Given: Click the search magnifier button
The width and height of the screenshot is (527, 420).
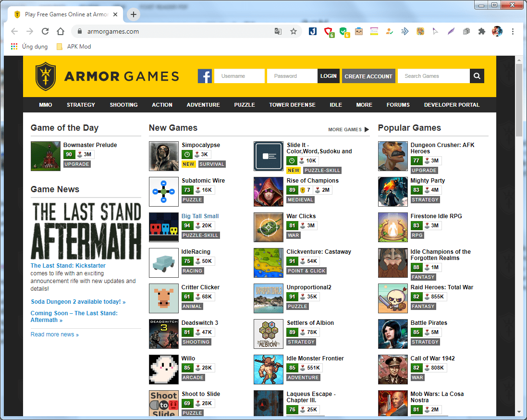Looking at the screenshot, I should (477, 76).
